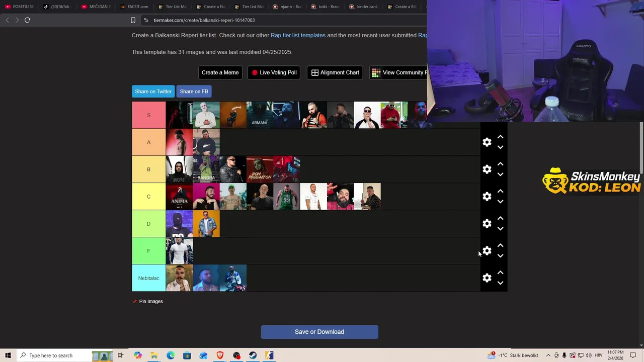Switch to the FACEIT.com tab
This screenshot has width=644, height=362.
134,7
